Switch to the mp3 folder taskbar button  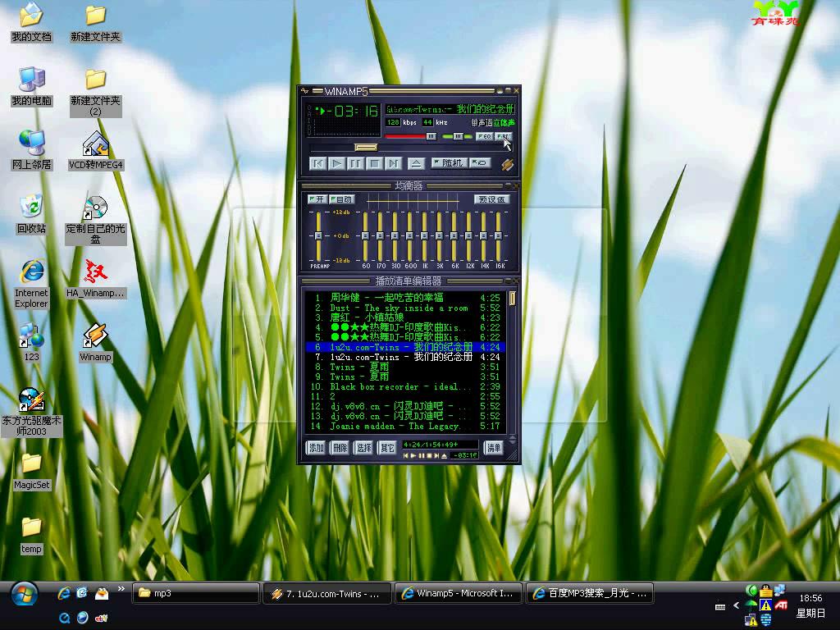click(x=196, y=594)
